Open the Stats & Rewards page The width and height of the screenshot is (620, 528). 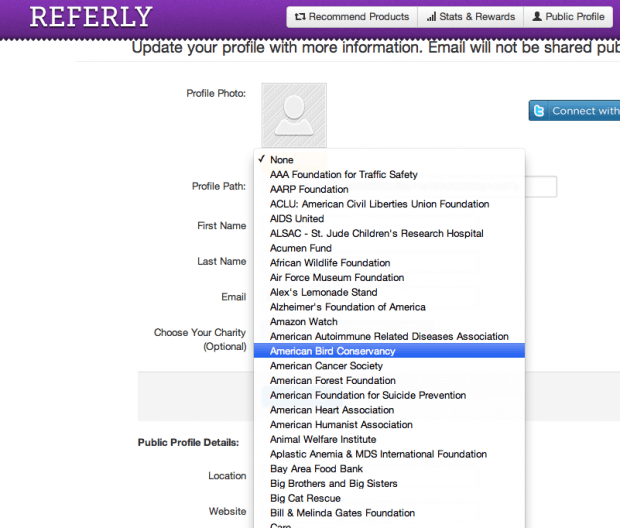point(470,17)
